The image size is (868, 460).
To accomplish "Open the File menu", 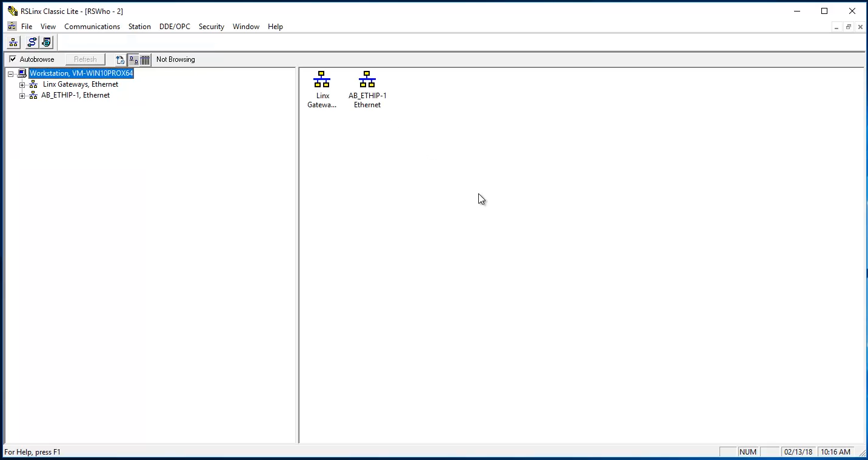I will click(27, 27).
